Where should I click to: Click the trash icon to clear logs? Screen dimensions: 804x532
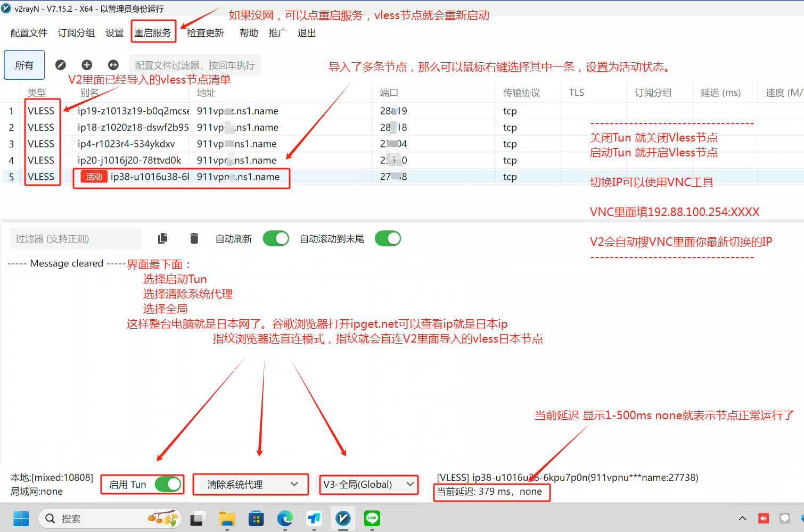(x=194, y=238)
